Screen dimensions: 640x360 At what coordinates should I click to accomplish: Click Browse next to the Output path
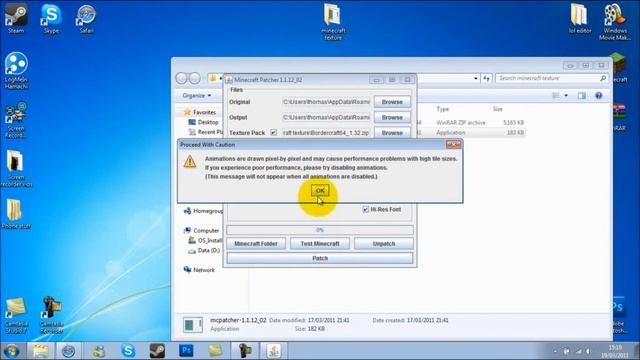point(392,117)
